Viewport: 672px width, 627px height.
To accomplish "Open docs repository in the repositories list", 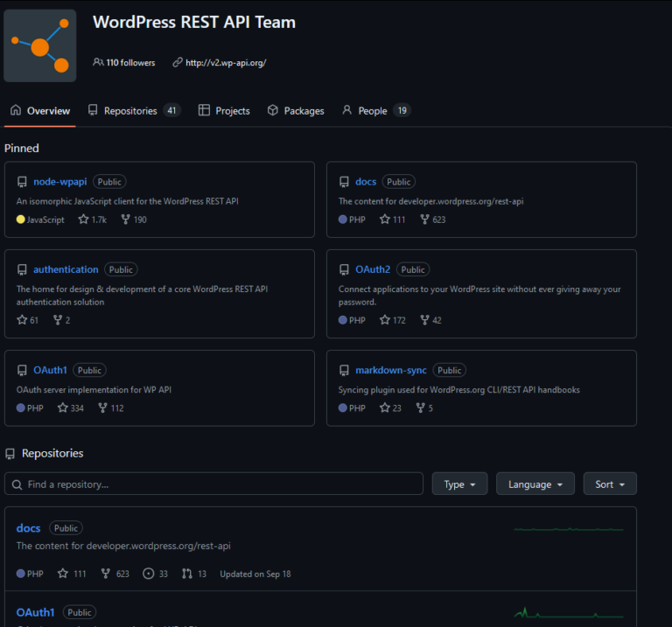I will [x=28, y=528].
